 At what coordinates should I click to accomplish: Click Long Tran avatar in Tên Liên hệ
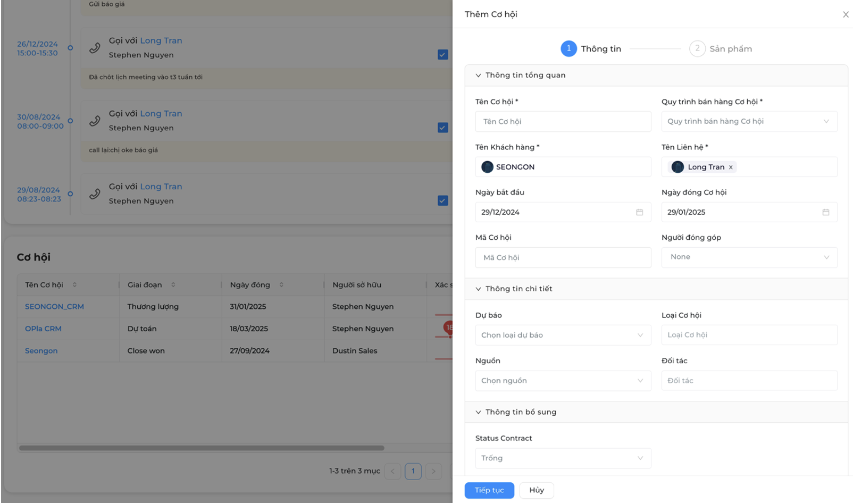(678, 167)
